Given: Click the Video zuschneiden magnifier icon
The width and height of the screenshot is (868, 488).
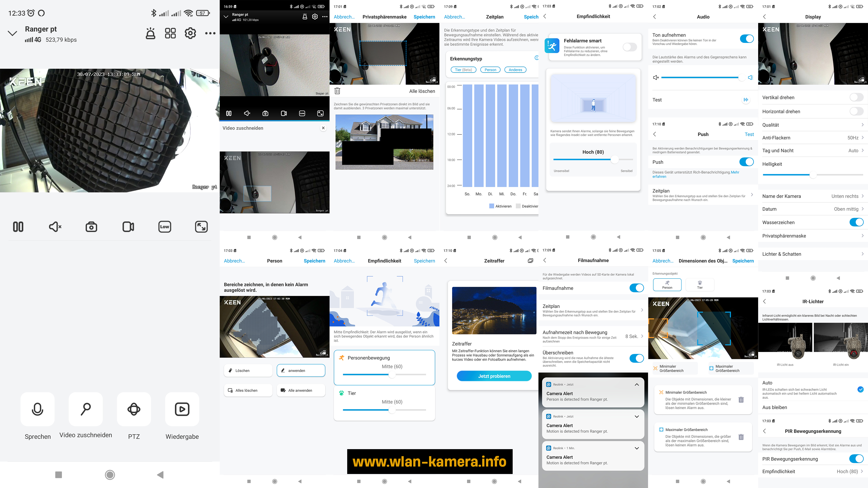Looking at the screenshot, I should pos(86,409).
